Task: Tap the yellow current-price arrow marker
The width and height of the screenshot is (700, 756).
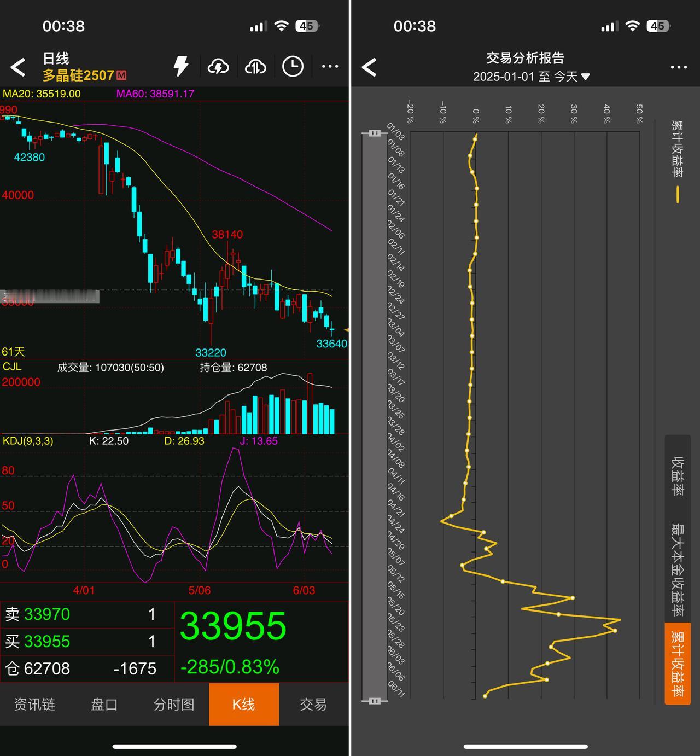Action: click(346, 330)
